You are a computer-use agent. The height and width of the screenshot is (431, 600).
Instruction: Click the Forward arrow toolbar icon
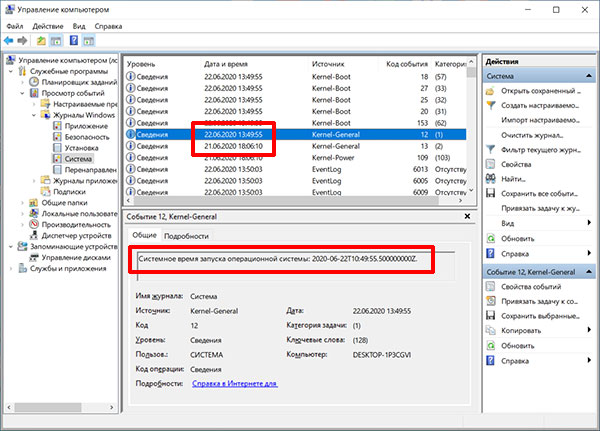tap(22, 41)
